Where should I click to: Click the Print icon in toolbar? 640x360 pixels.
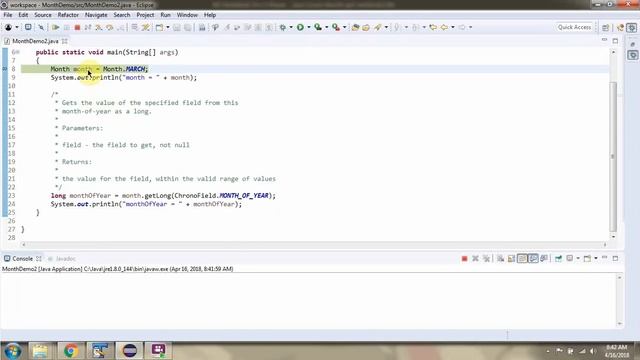pyautogui.click(x=202, y=27)
